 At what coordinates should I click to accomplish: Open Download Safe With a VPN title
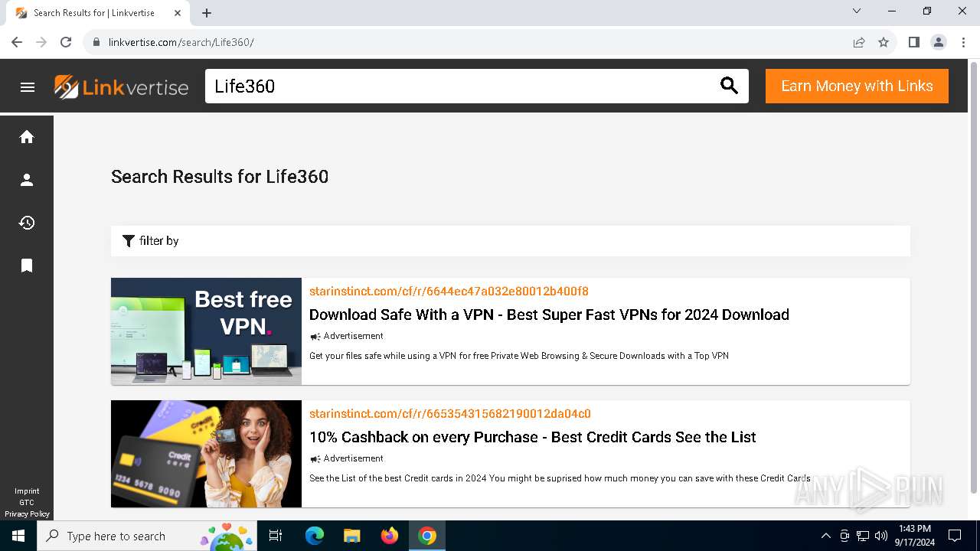549,315
